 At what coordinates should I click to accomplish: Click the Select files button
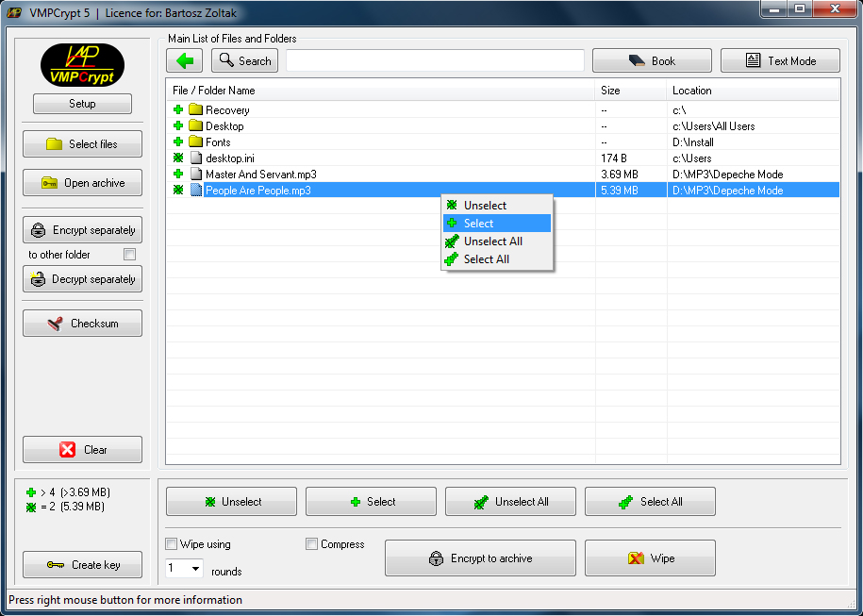tap(83, 143)
